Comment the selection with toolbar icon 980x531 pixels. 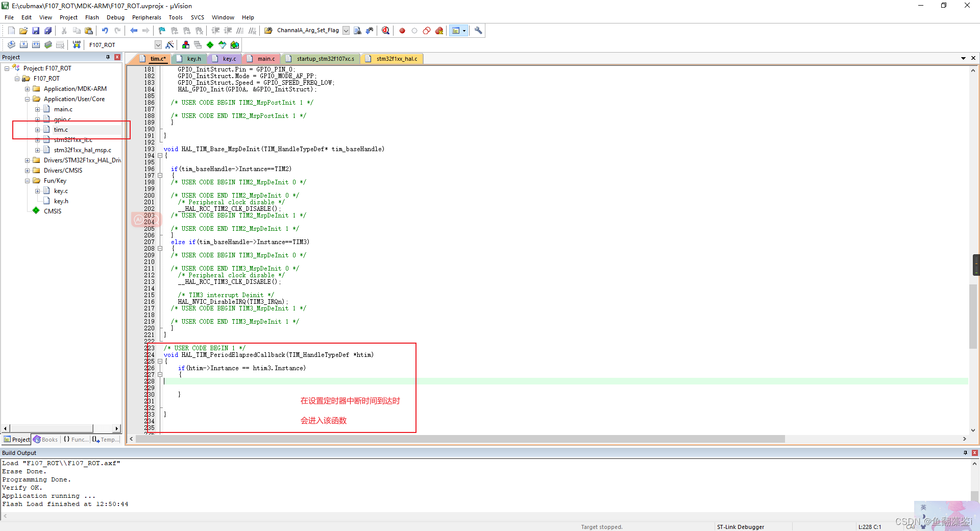(x=240, y=31)
